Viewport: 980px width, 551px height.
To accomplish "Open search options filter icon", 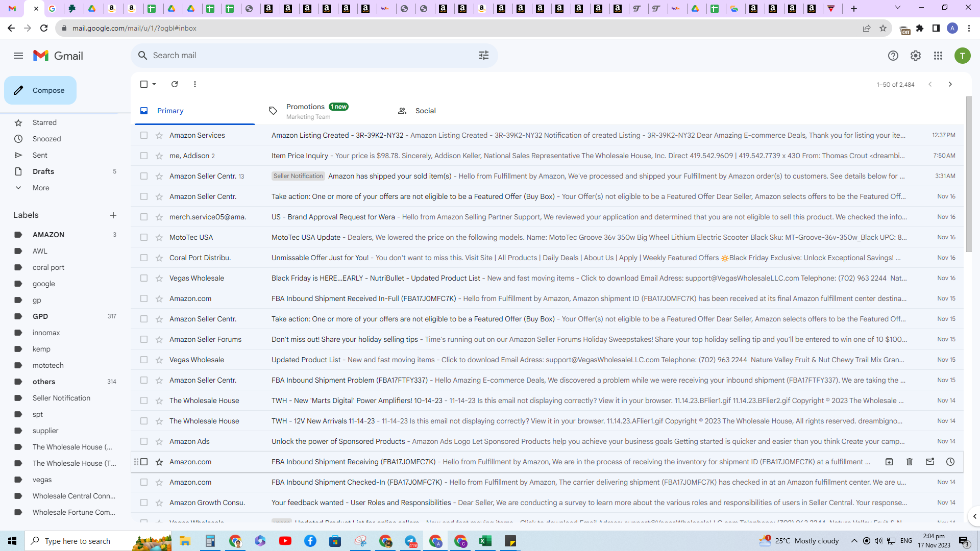I will (x=484, y=56).
